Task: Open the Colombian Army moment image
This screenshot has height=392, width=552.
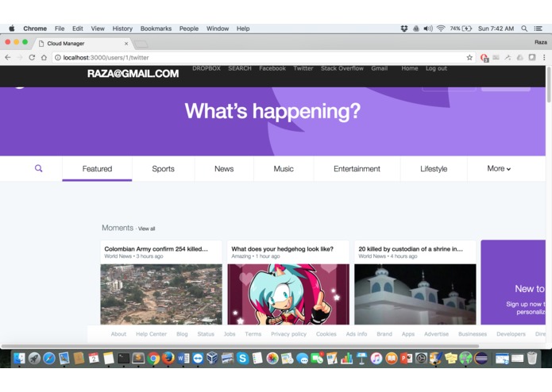Action: click(161, 294)
